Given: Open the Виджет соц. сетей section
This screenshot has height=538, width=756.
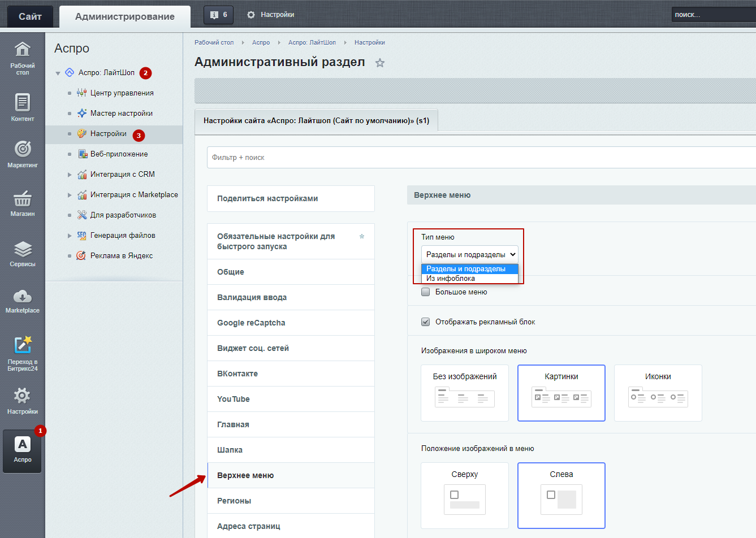Looking at the screenshot, I should [x=291, y=348].
